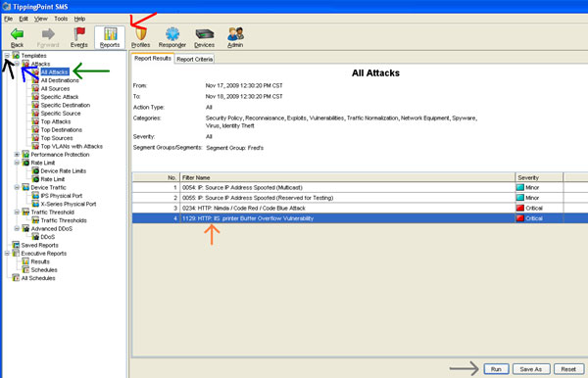Select the All Sources report icon
Viewport: 588px width, 378px height.
point(35,88)
